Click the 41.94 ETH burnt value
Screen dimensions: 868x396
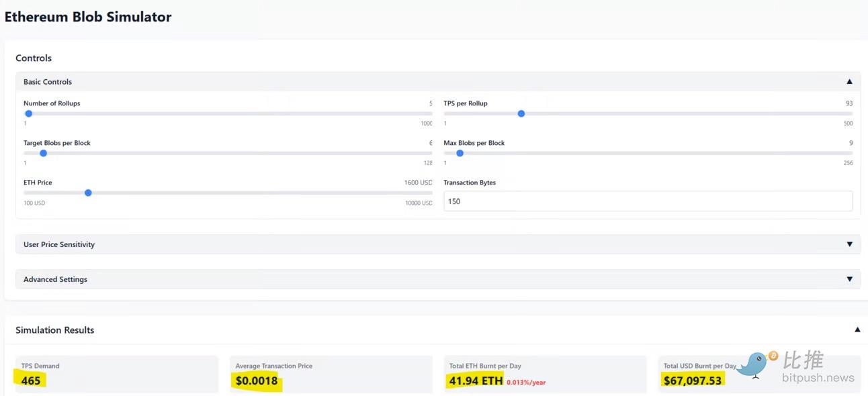pos(476,381)
